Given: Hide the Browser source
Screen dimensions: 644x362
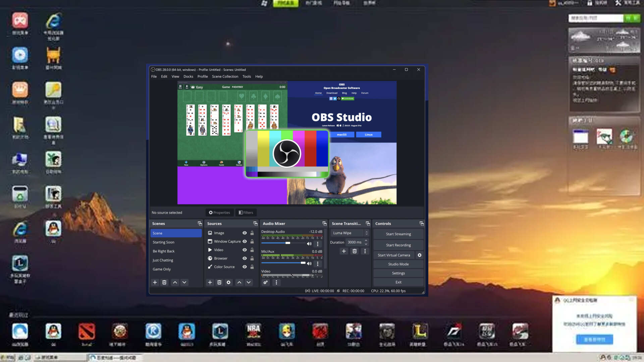Looking at the screenshot, I should (x=245, y=258).
